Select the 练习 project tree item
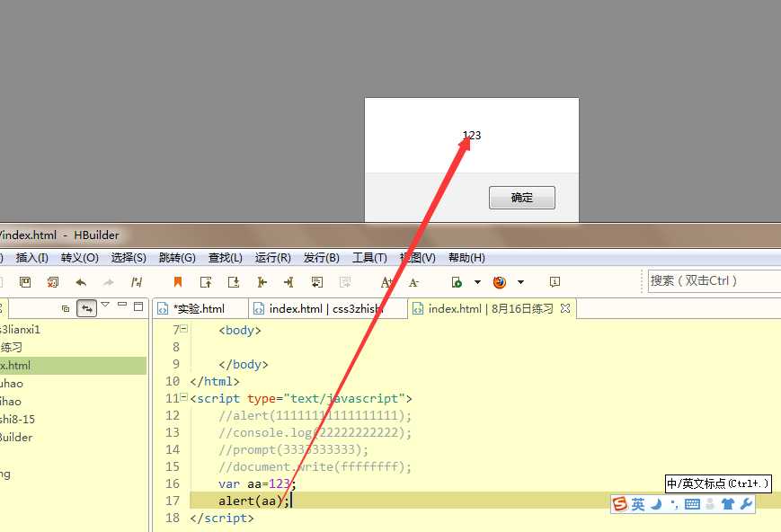781x532 pixels. click(11, 348)
